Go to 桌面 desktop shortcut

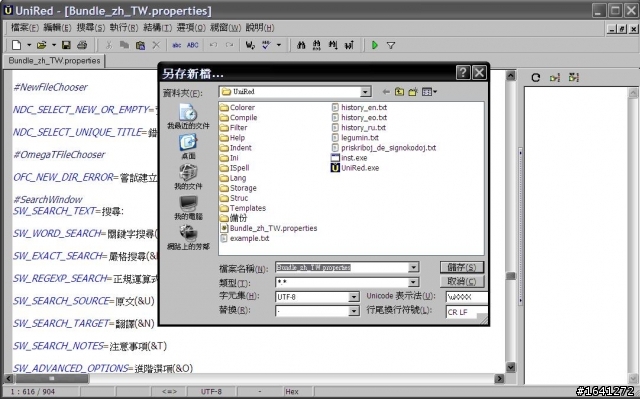(x=188, y=147)
